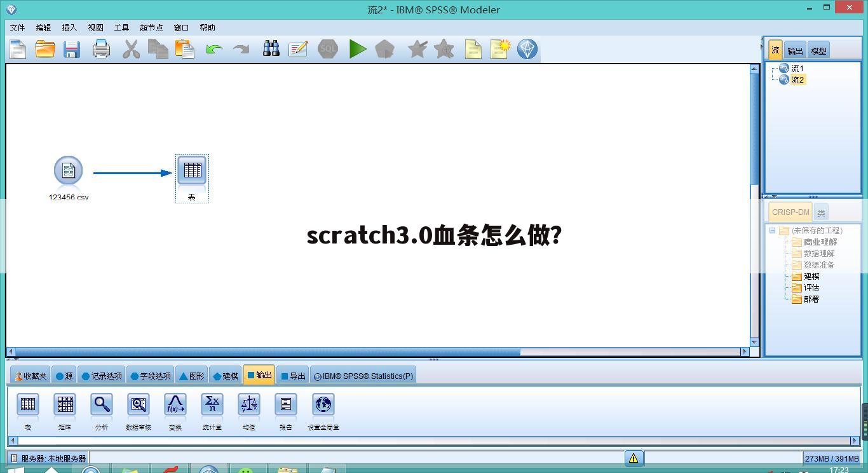Screen dimensions: 868x473
Task: Open the 图形 palette tab
Action: coord(191,376)
